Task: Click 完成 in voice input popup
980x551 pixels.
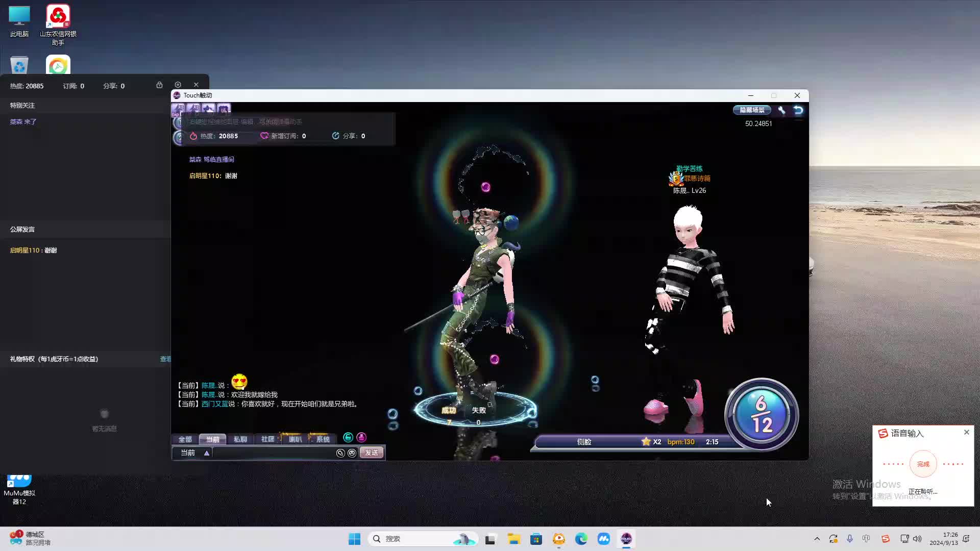Action: click(923, 464)
